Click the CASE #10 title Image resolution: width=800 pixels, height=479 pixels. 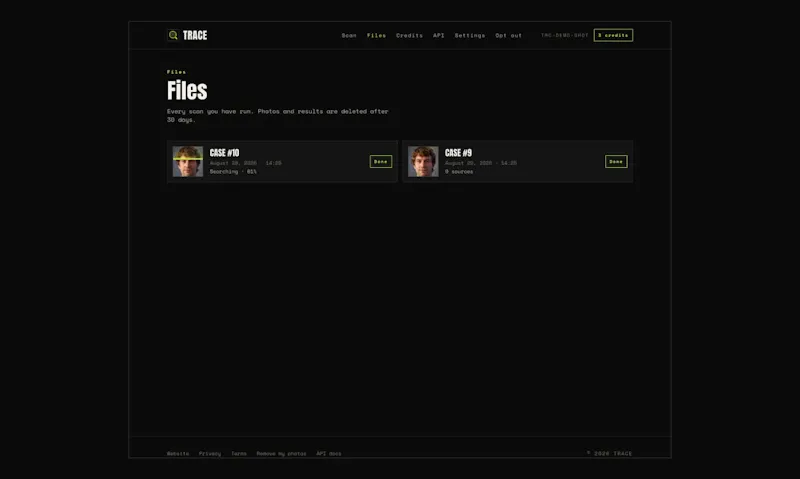[224, 153]
